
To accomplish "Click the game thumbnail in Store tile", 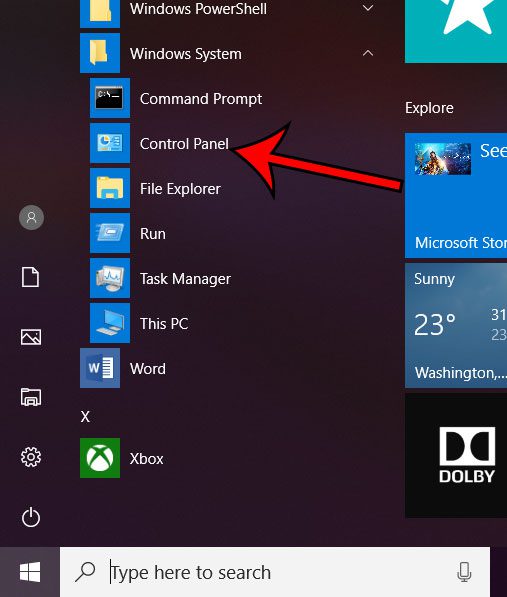I will click(443, 159).
